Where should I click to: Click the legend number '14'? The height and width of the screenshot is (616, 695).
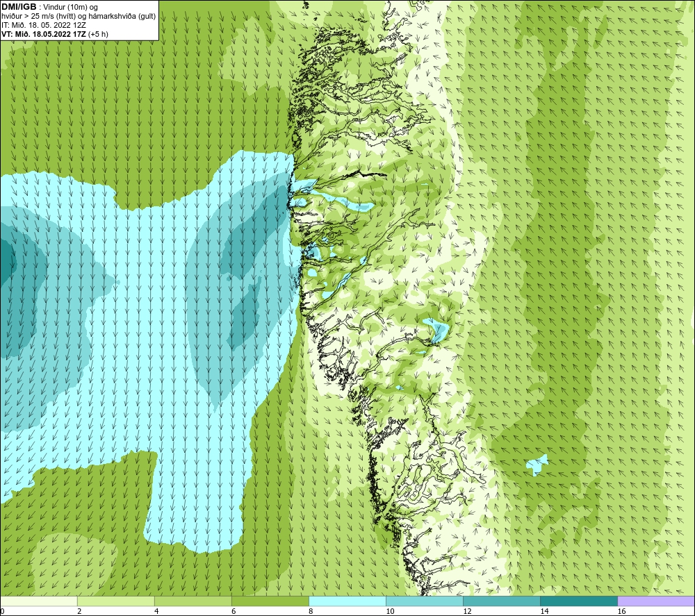[x=544, y=612]
